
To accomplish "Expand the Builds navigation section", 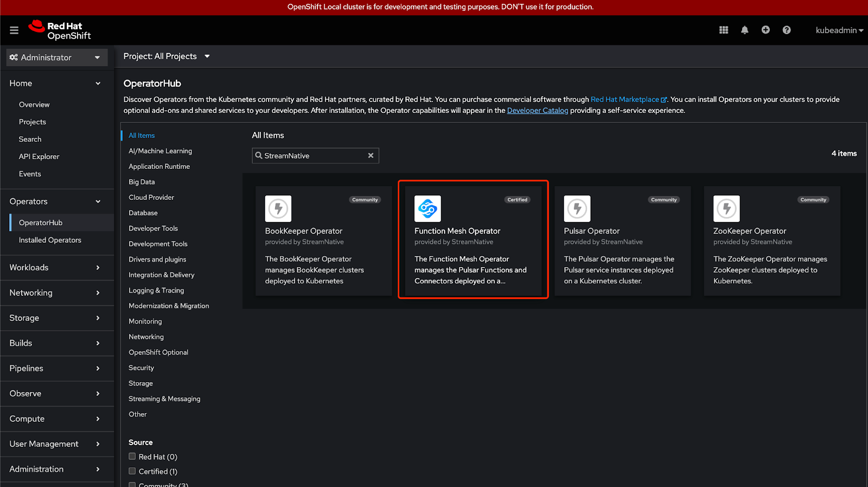I will tap(56, 343).
